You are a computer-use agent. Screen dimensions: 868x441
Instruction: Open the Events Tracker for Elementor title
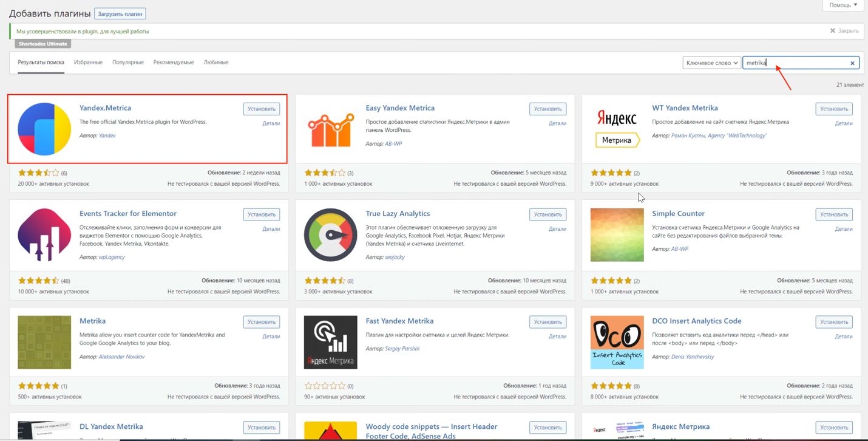128,214
